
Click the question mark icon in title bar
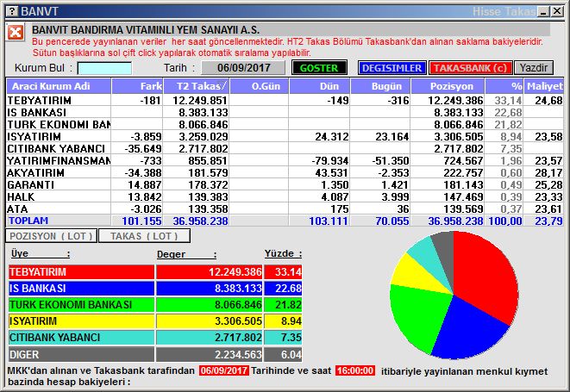click(x=12, y=11)
